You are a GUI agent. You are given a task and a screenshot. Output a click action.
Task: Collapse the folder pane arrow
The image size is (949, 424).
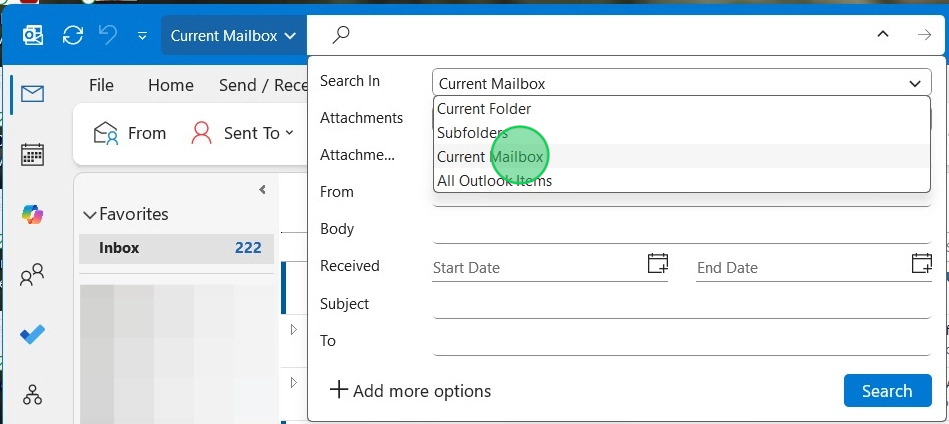pos(262,190)
